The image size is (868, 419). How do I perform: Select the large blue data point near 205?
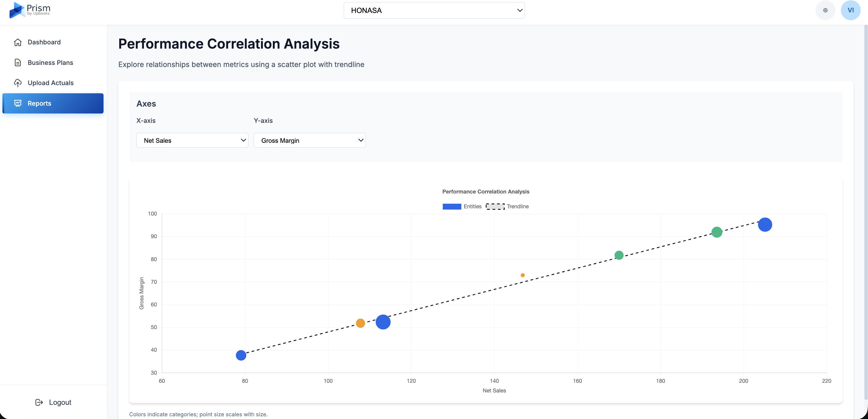(765, 224)
